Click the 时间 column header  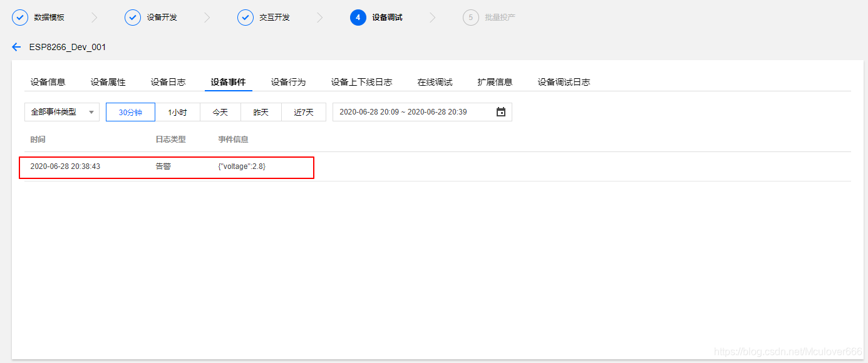click(x=38, y=140)
